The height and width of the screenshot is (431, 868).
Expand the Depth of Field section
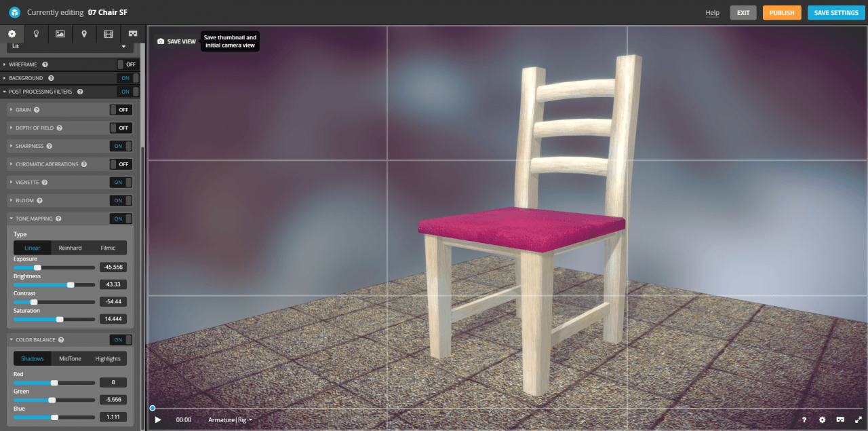(11, 128)
